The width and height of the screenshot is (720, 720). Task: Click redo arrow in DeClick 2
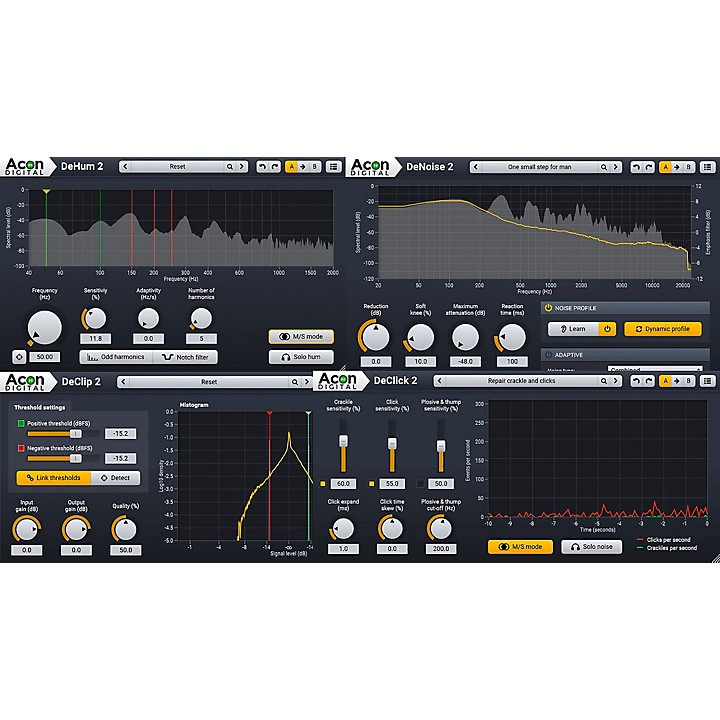648,381
